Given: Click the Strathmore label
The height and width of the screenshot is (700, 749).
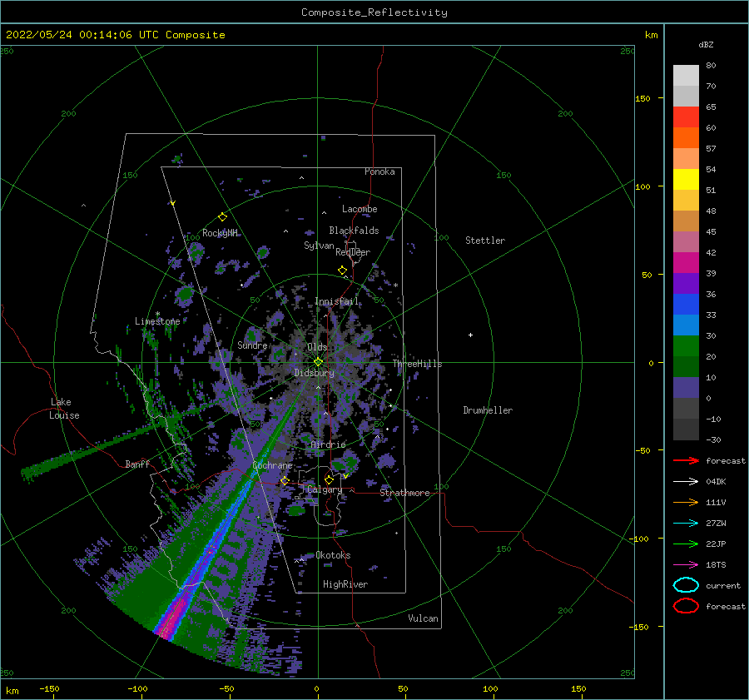Looking at the screenshot, I should [404, 493].
